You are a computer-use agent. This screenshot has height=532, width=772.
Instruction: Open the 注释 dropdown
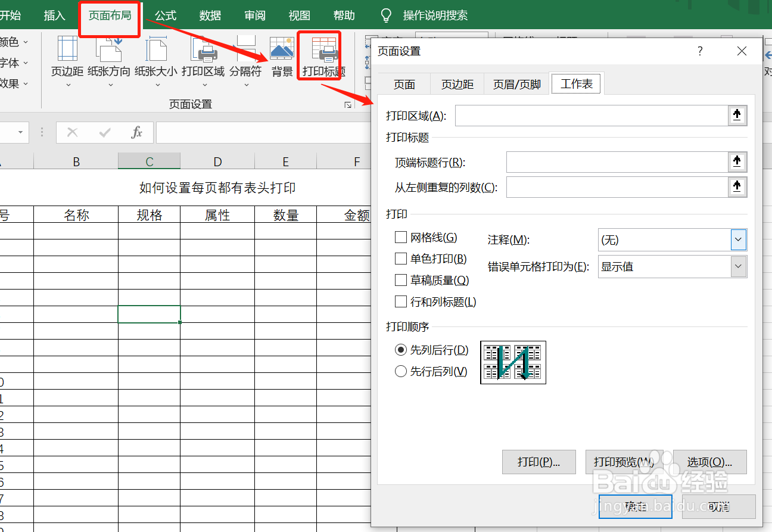(x=738, y=239)
